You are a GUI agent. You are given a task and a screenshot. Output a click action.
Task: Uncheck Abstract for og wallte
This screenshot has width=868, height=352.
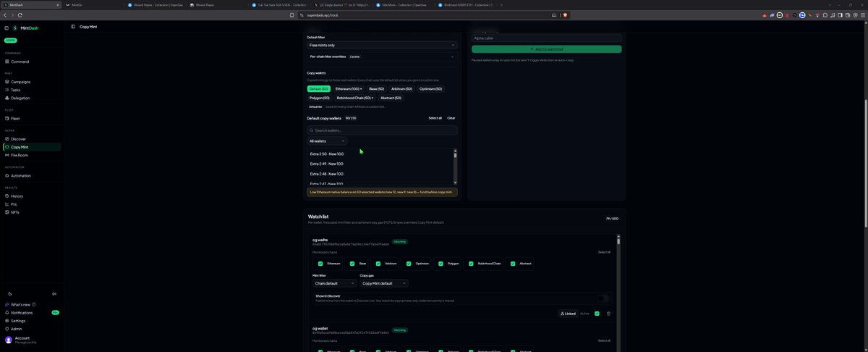click(512, 264)
